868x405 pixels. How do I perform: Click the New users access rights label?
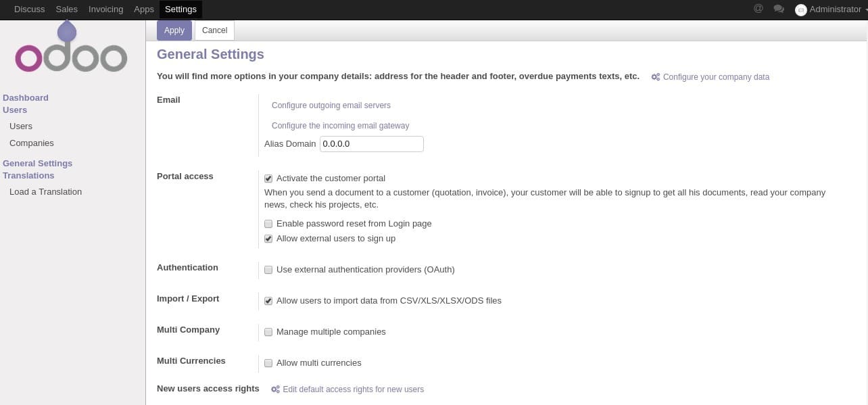[x=208, y=389]
